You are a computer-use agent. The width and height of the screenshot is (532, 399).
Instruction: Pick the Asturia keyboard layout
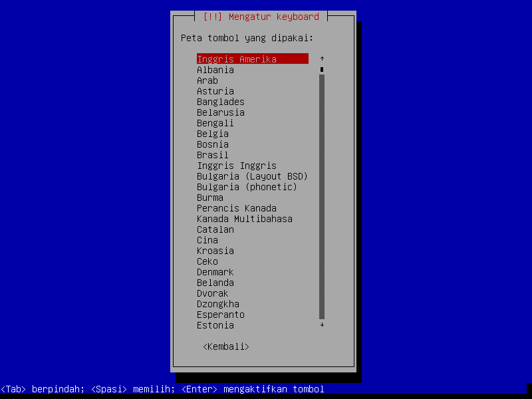point(215,91)
